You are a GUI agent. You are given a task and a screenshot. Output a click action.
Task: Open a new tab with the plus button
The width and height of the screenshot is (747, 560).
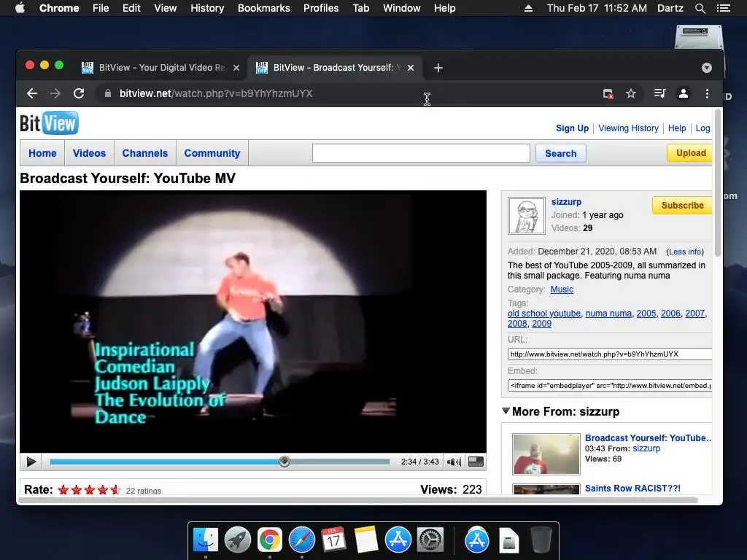pos(438,68)
